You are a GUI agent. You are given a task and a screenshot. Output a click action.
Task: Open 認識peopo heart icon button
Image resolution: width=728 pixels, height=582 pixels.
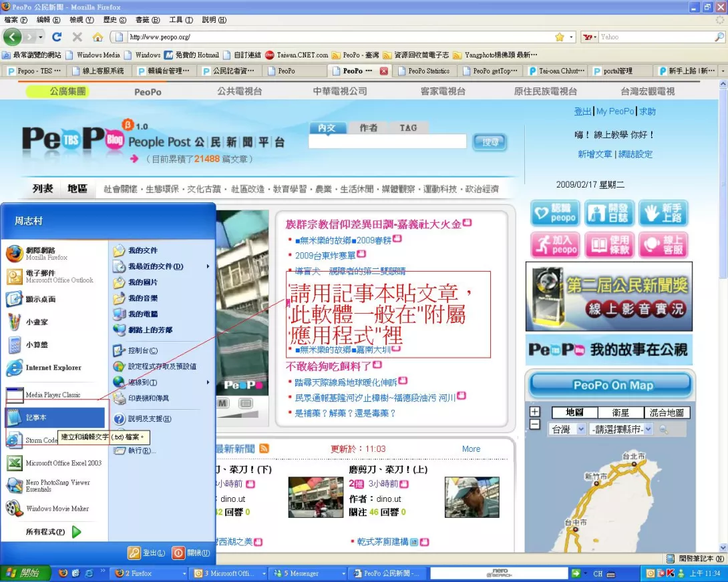point(555,213)
